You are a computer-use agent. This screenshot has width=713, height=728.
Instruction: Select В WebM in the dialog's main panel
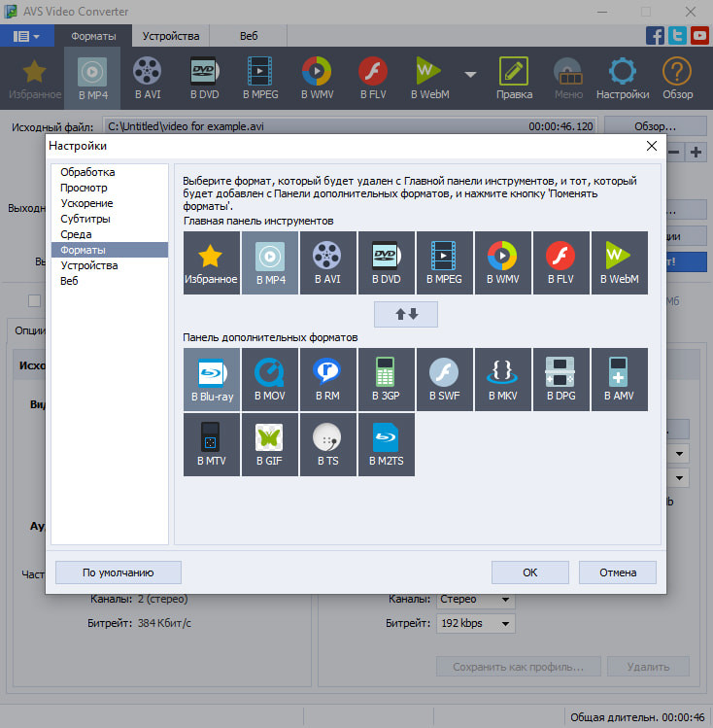(x=620, y=262)
